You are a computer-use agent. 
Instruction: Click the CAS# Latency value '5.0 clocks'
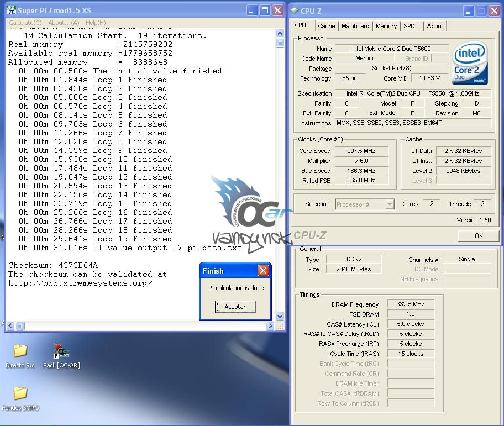pyautogui.click(x=411, y=324)
